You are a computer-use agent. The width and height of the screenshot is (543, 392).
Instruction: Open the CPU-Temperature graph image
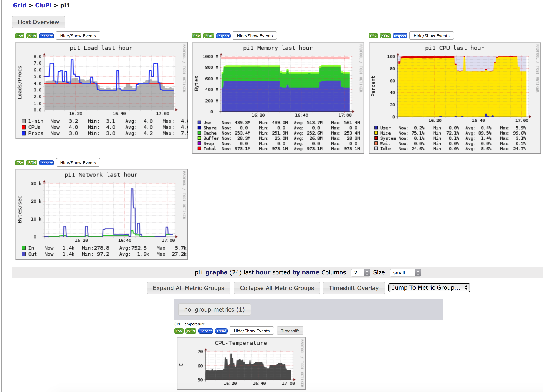point(241,363)
